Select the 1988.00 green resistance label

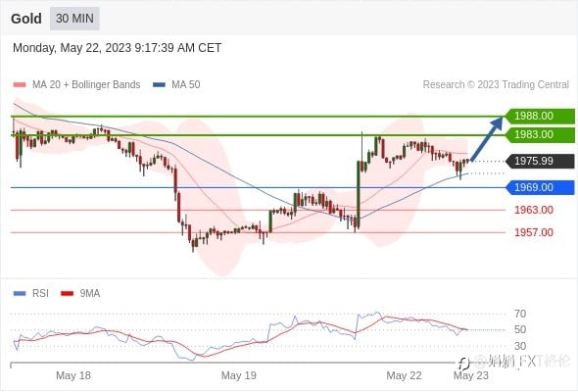(x=540, y=117)
